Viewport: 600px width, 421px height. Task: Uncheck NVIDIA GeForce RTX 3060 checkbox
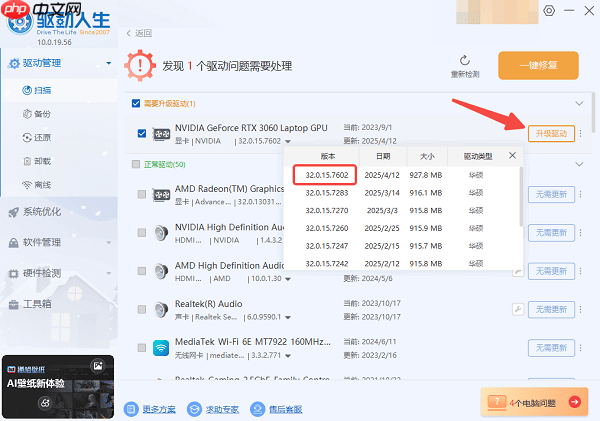142,133
